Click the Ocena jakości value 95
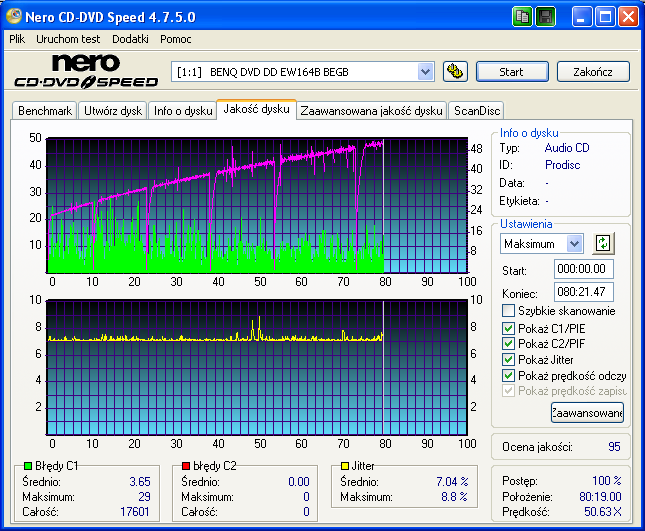Image resolution: width=645 pixels, height=531 pixels. 614,447
